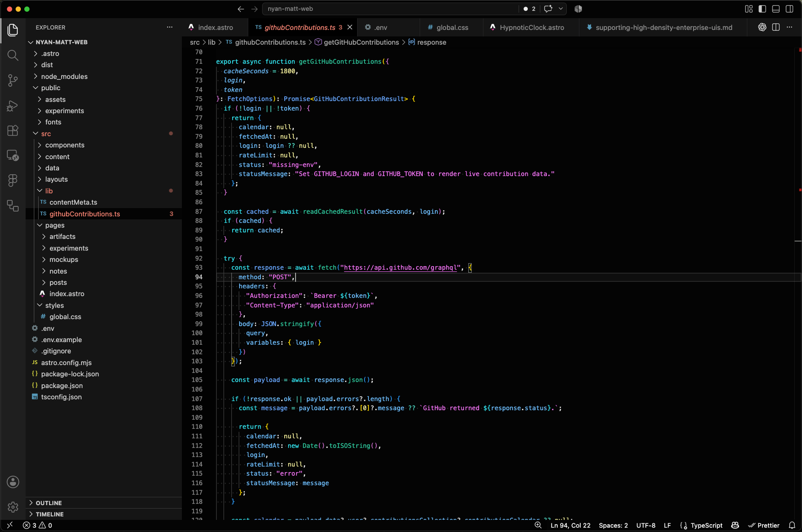Click the Customize Layout icon
The image size is (802, 532).
click(749, 9)
